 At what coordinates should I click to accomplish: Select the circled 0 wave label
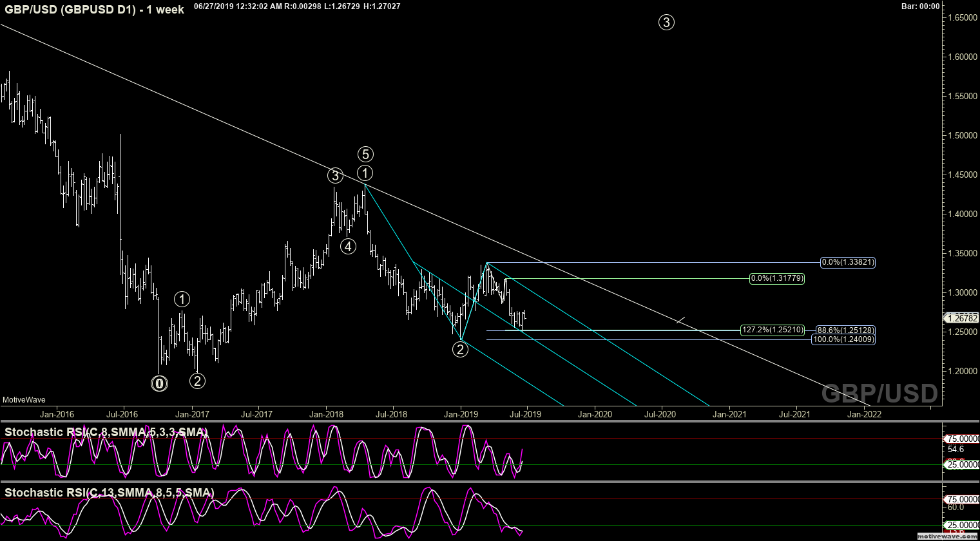pyautogui.click(x=159, y=383)
